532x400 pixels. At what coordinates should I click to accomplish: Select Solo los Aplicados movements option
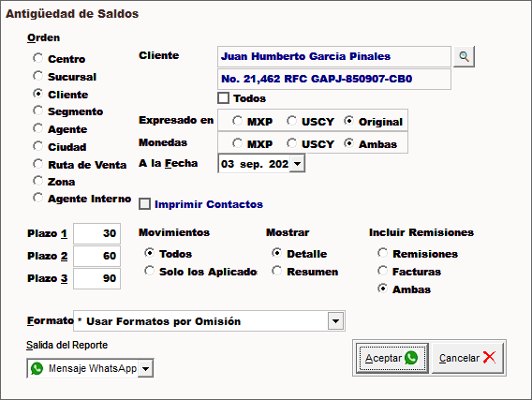click(149, 271)
